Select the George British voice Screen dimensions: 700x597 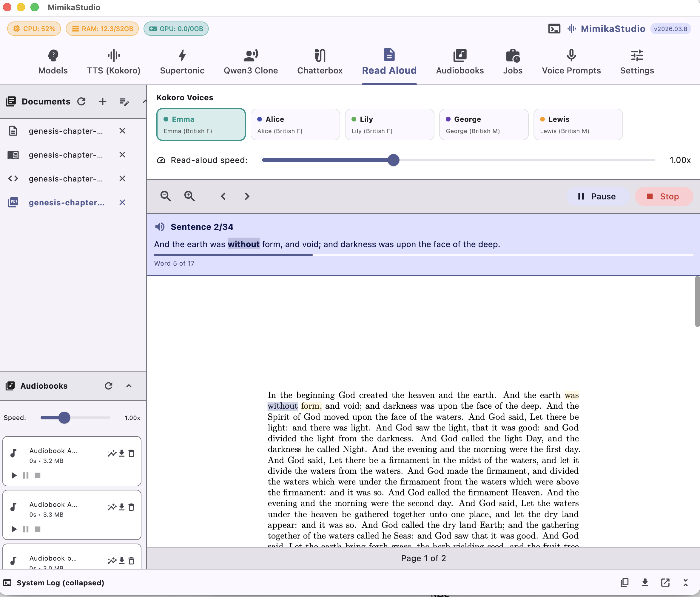pos(483,124)
